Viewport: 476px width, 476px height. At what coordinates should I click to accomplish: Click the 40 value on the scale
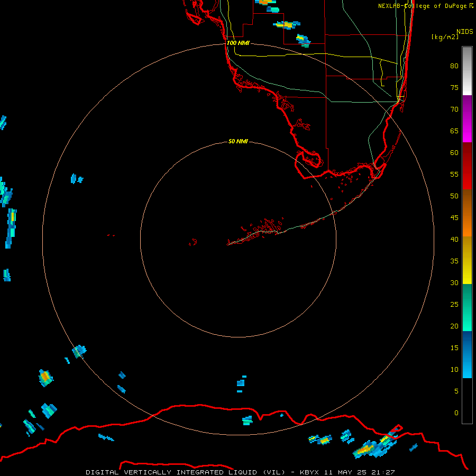tap(454, 240)
